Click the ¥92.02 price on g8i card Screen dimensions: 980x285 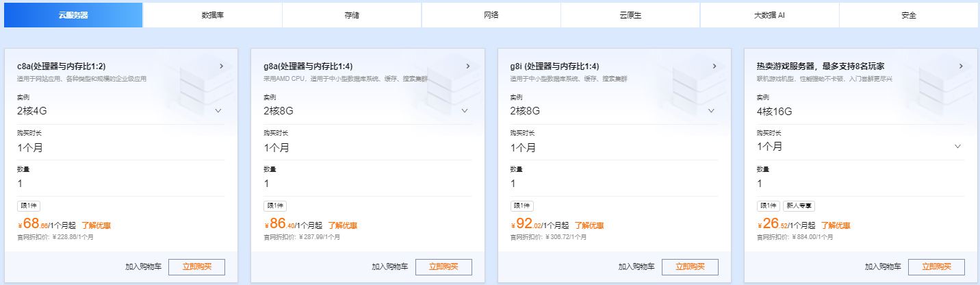pyautogui.click(x=526, y=224)
